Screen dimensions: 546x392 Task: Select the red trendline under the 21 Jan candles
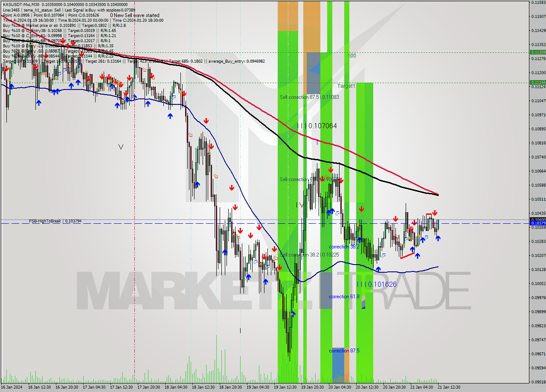click(x=407, y=256)
